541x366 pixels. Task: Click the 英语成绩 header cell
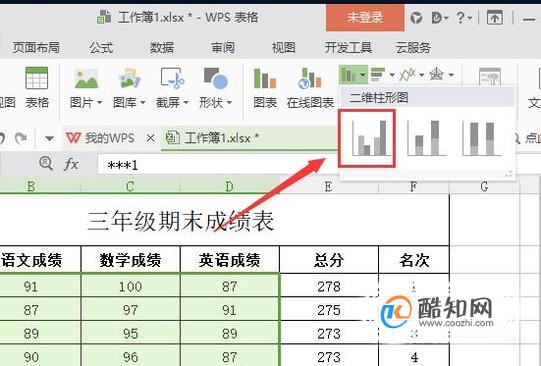[230, 260]
